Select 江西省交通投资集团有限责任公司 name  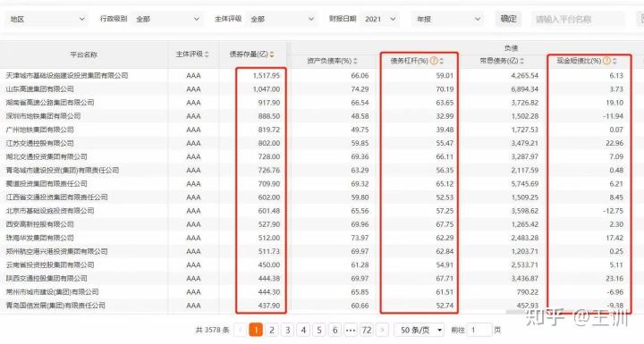click(x=56, y=197)
